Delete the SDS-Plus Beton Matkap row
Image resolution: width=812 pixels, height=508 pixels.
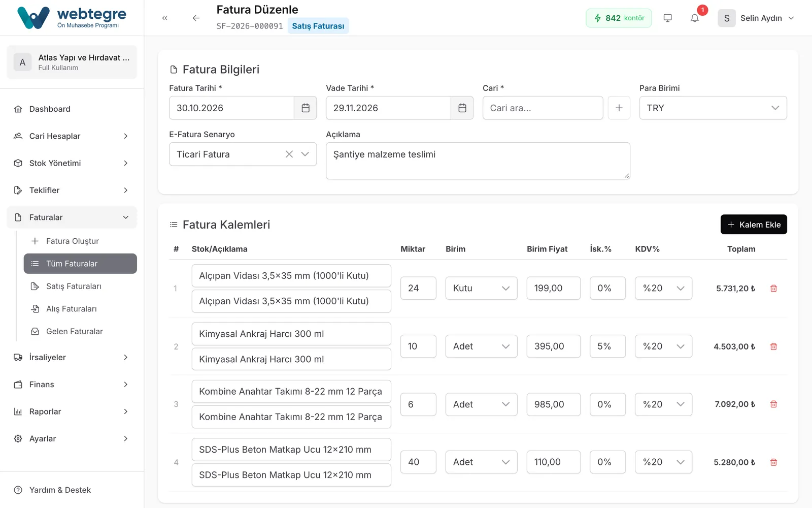coord(773,462)
